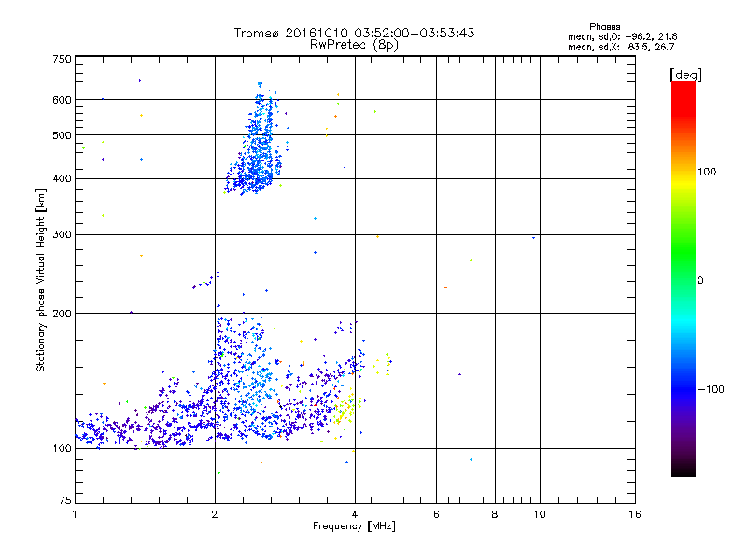747x560 pixels.
Task: Click the x-axis tick label '6'
Action: coord(436,514)
